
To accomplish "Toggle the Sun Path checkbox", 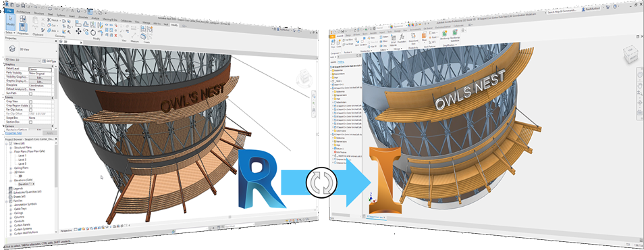I will (x=30, y=93).
